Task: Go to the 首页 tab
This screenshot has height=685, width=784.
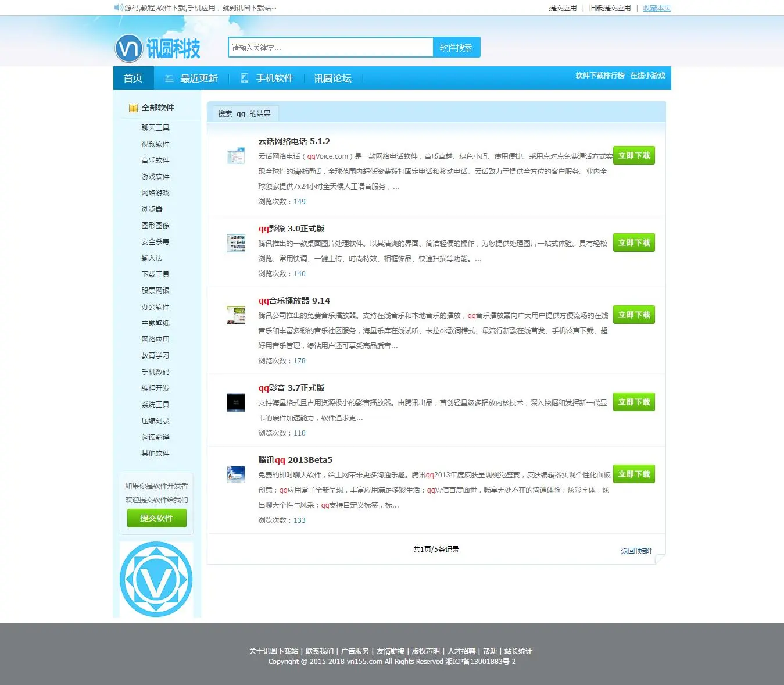Action: click(x=133, y=78)
